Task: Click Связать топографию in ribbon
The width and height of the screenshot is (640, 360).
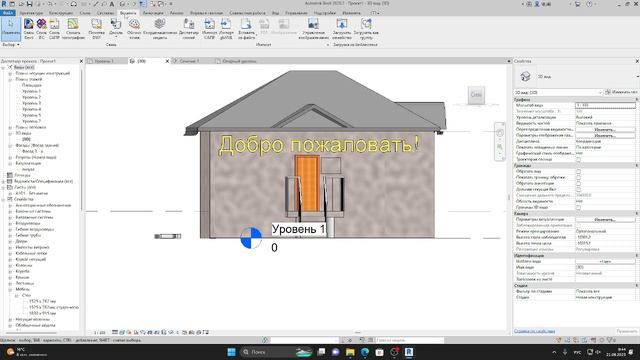Action: [x=73, y=29]
